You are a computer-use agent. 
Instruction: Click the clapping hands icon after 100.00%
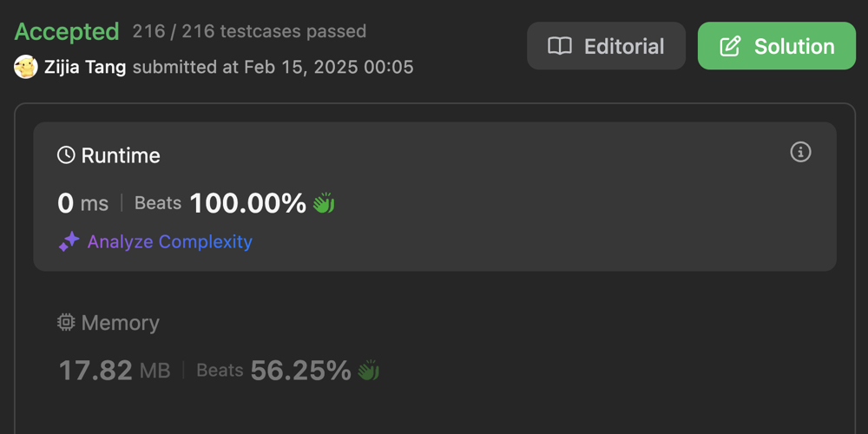coord(324,204)
